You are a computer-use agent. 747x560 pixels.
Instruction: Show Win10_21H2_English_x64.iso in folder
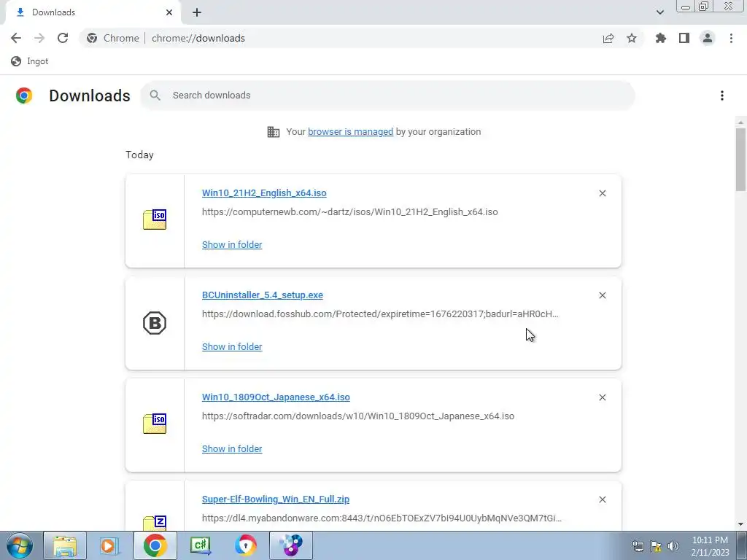tap(232, 244)
